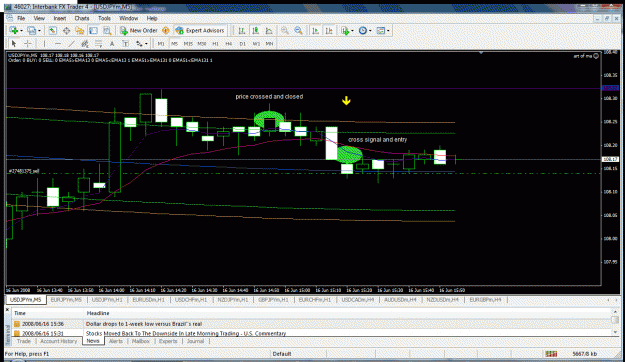Screen dimensions: 625x362
Task: Select the horizontal line tool
Action: click(58, 43)
